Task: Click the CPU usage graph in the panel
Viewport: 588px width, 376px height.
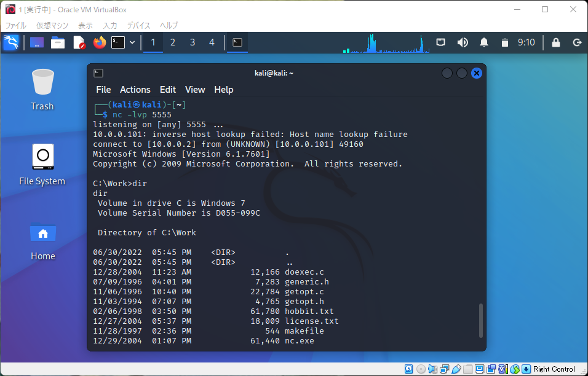Action: point(386,43)
